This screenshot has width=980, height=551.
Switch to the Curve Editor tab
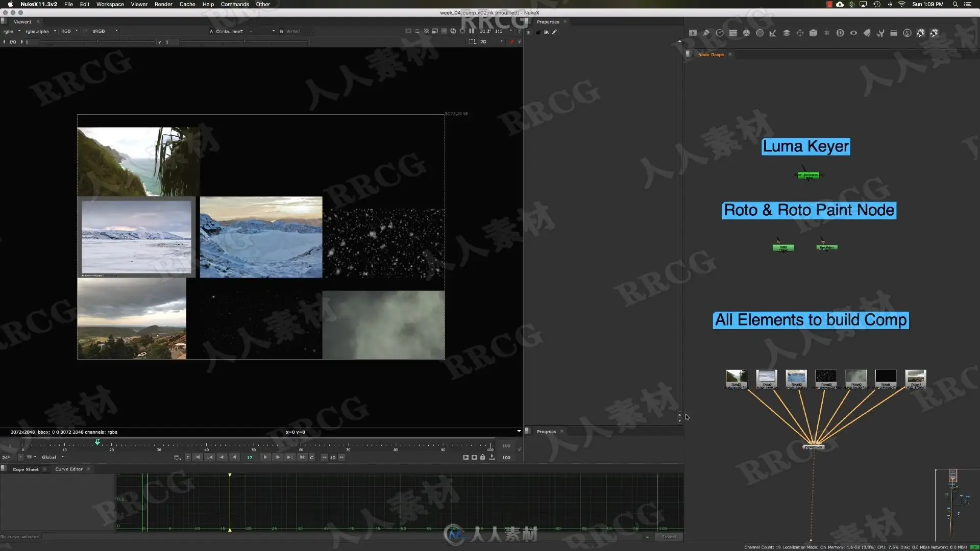pyautogui.click(x=69, y=469)
